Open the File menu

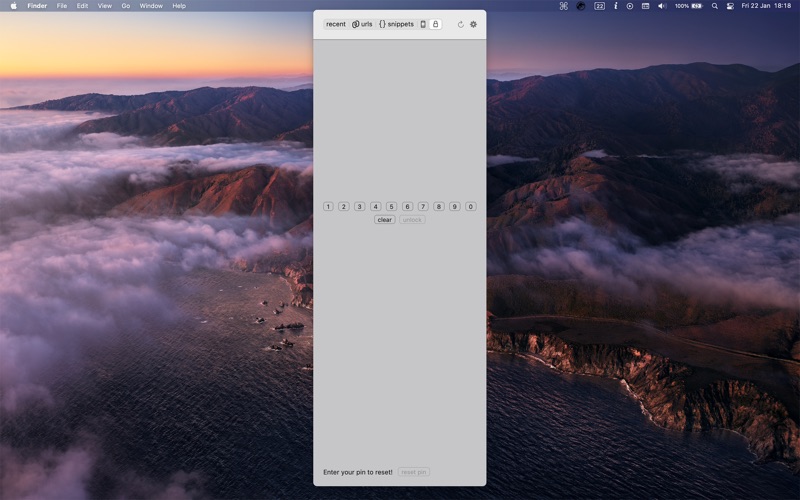click(x=62, y=6)
